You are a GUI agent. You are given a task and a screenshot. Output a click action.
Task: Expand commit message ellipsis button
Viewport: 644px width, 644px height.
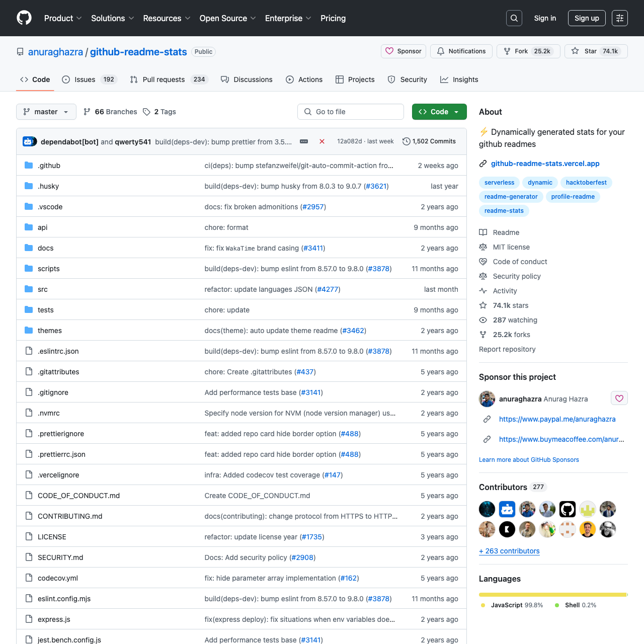tap(304, 141)
